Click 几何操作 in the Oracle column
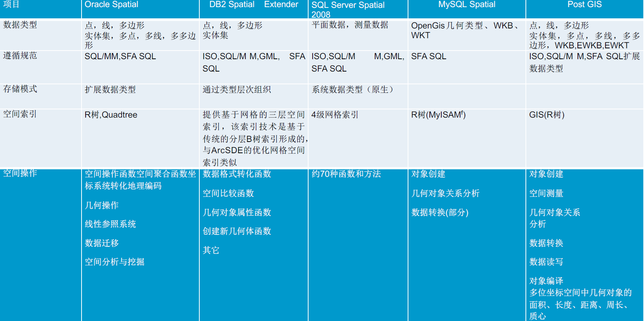 tap(102, 205)
